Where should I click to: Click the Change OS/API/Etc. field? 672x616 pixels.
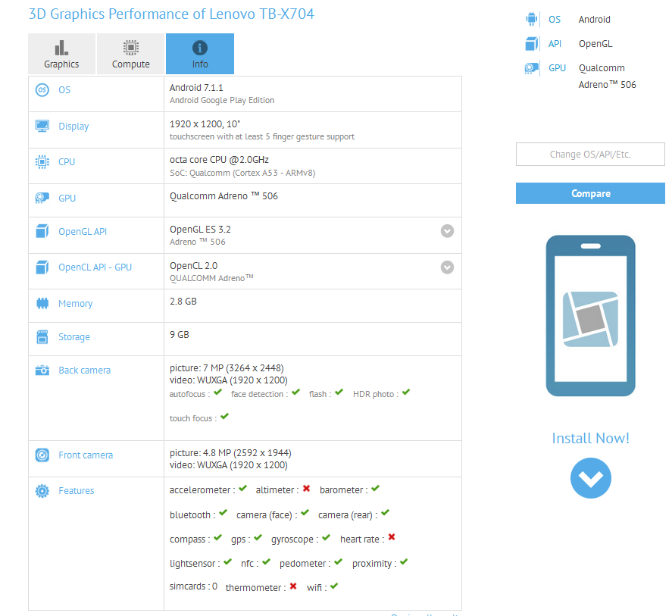pyautogui.click(x=590, y=155)
